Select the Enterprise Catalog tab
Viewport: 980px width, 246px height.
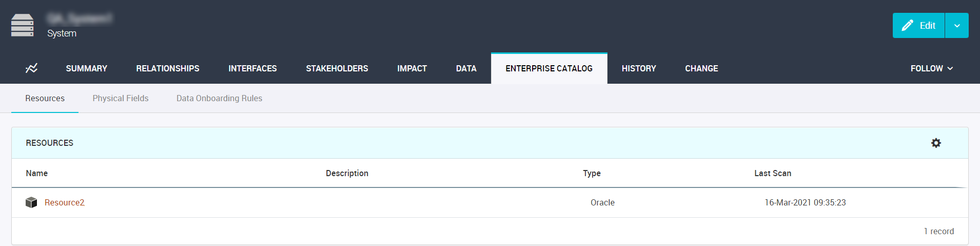549,68
